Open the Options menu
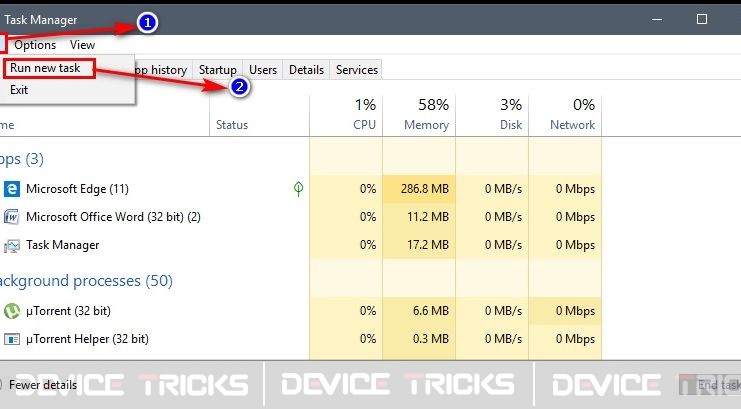This screenshot has width=741, height=409. [35, 45]
